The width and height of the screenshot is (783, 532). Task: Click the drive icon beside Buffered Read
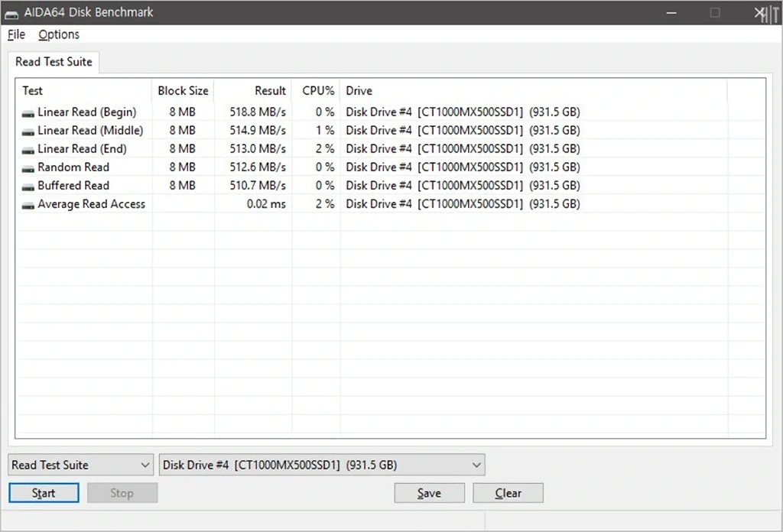coord(28,187)
